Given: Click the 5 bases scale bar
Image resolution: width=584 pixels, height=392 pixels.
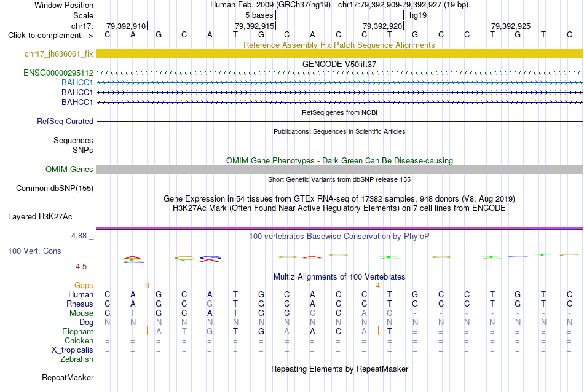Looking at the screenshot, I should coord(340,15).
